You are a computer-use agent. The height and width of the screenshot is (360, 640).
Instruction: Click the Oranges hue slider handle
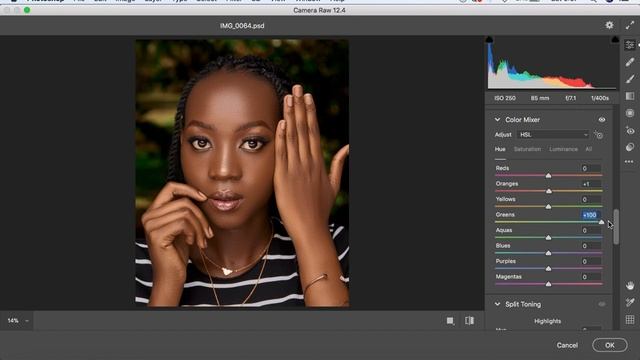[x=549, y=191]
